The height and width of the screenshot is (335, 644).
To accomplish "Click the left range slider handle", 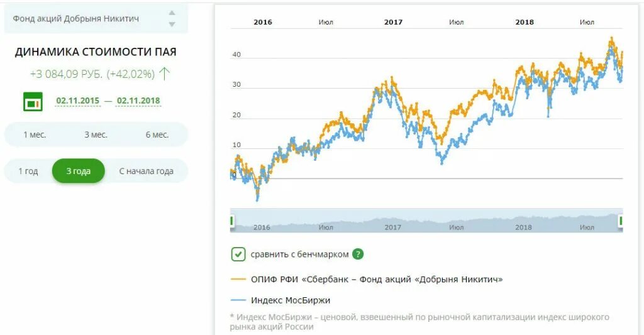I will [x=231, y=221].
